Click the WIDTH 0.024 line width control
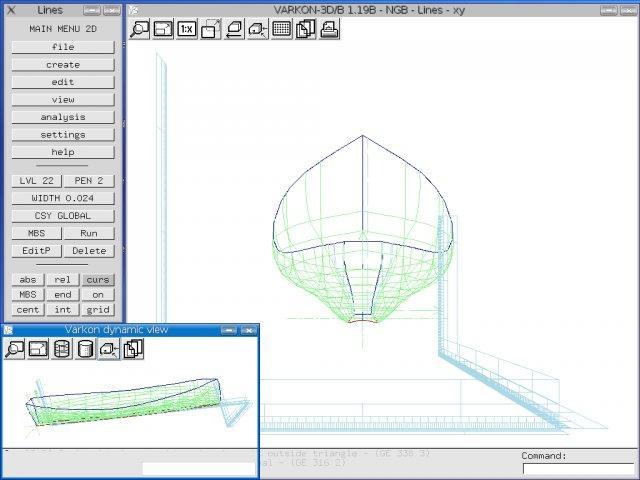The image size is (640, 480). point(63,198)
